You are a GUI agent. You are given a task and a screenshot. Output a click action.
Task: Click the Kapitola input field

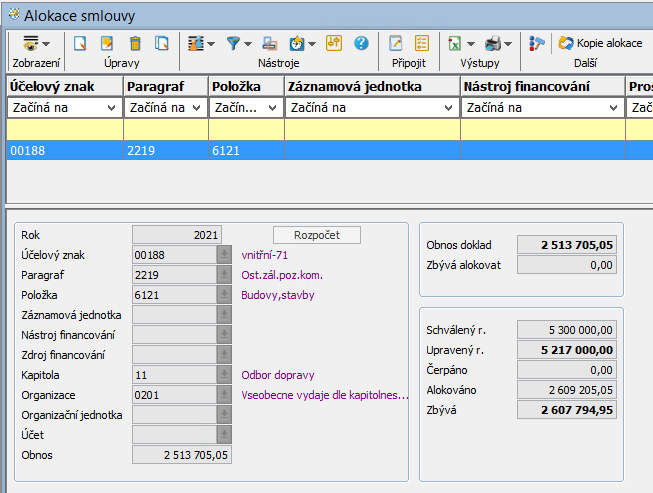174,375
